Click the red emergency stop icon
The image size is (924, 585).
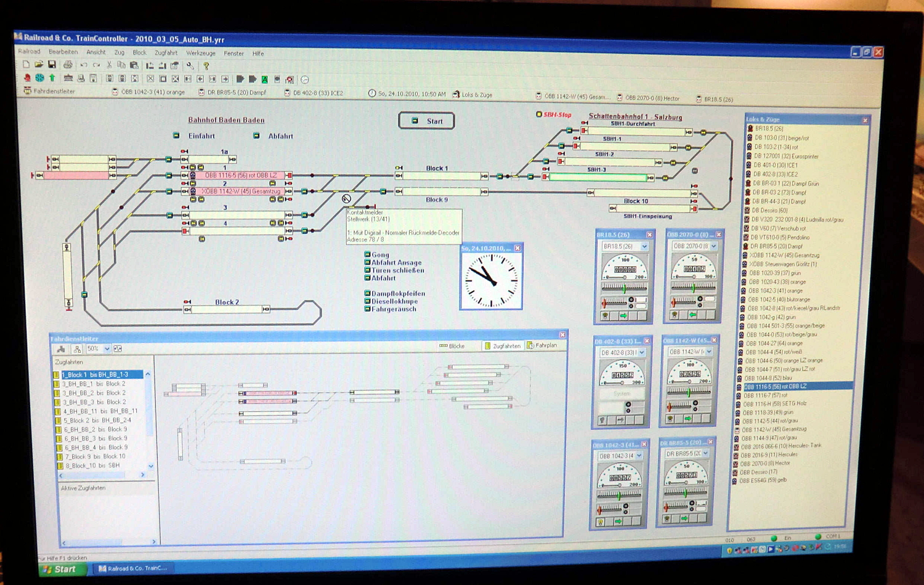[x=27, y=78]
